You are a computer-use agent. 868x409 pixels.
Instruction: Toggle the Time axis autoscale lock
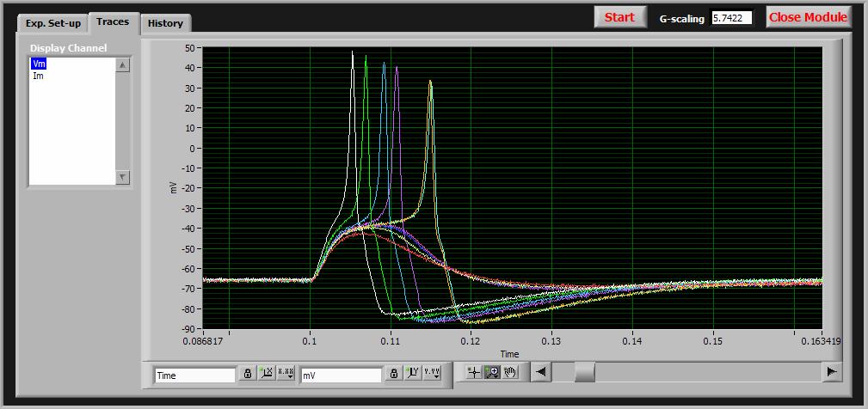[x=248, y=374]
